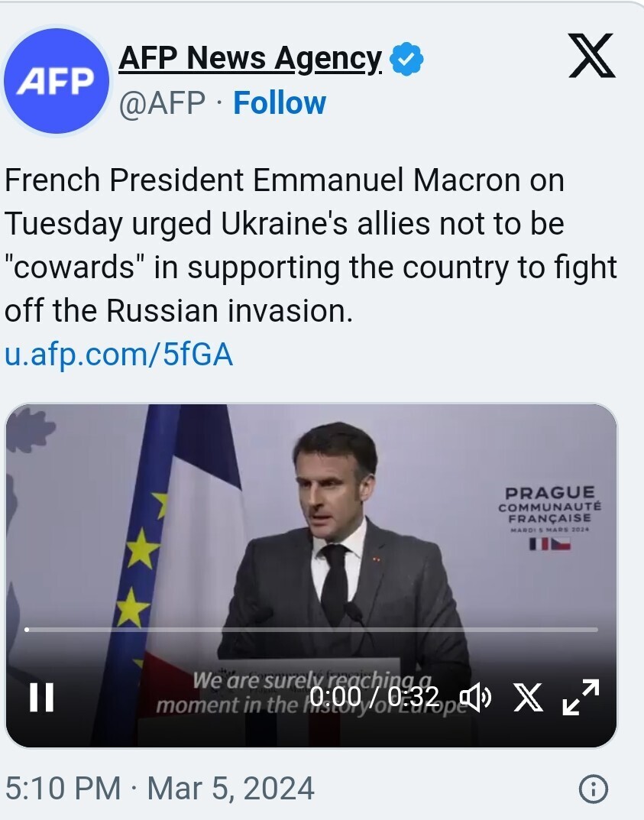Screen dimensions: 644x820
Task: Open the u.afp.com/5fGA link
Action: click(x=118, y=355)
